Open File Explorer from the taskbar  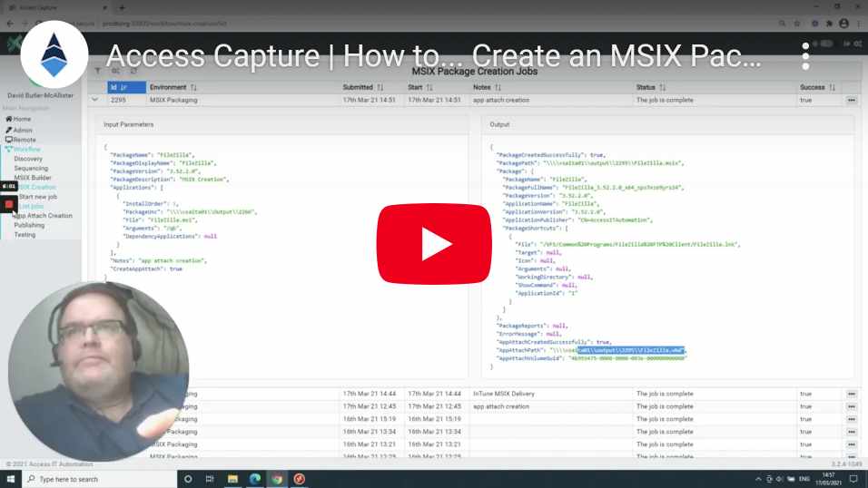pyautogui.click(x=232, y=479)
